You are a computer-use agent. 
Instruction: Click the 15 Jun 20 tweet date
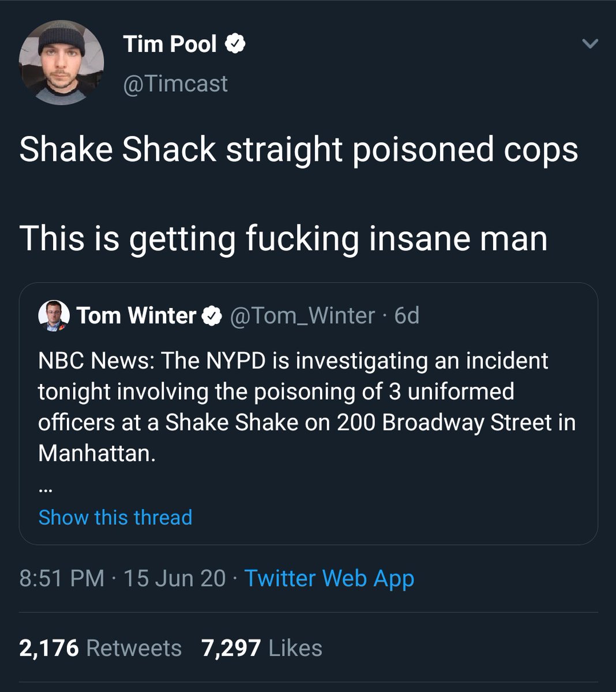tap(174, 578)
